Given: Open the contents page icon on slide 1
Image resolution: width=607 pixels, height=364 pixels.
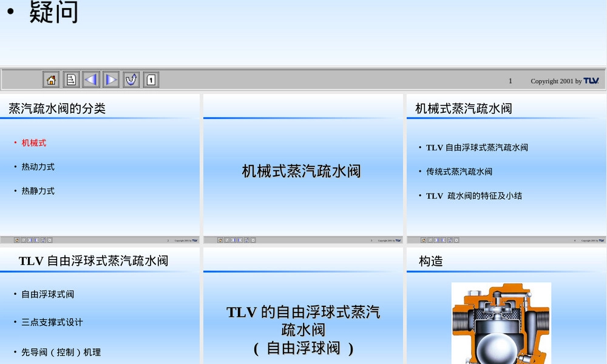Looking at the screenshot, I should click(71, 79).
